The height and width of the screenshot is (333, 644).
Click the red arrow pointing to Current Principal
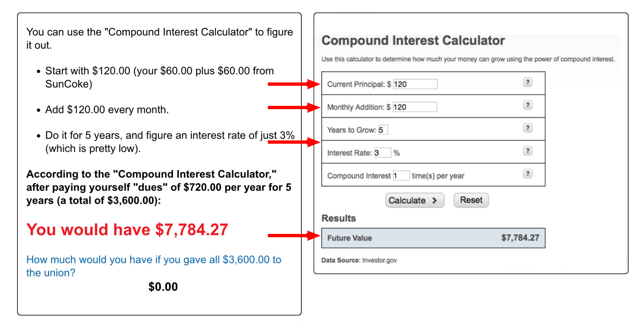[294, 84]
